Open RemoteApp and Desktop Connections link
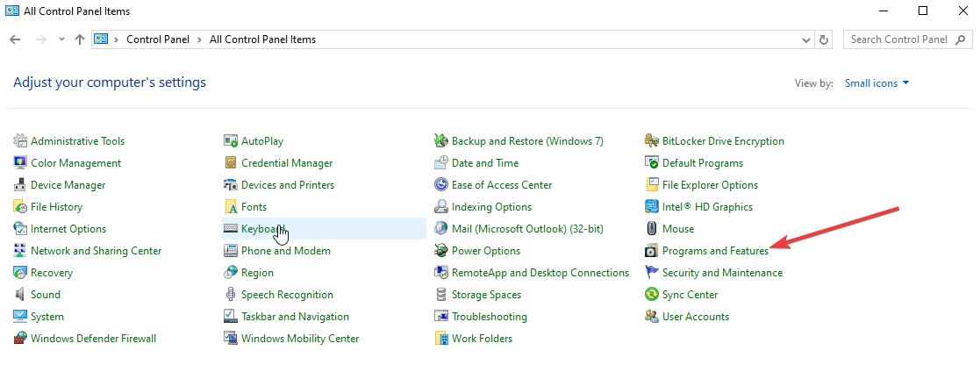 pos(540,273)
